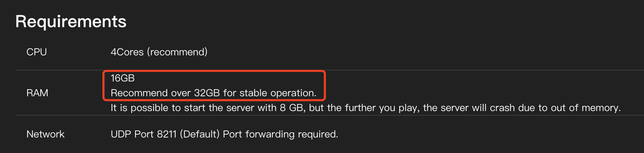Click the divider line above the Network row
Screen dimensions: 644x153
click(329, 115)
